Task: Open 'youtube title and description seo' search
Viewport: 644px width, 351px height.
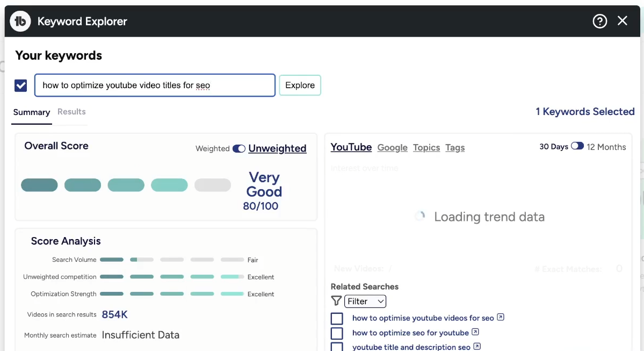Action: 411,347
